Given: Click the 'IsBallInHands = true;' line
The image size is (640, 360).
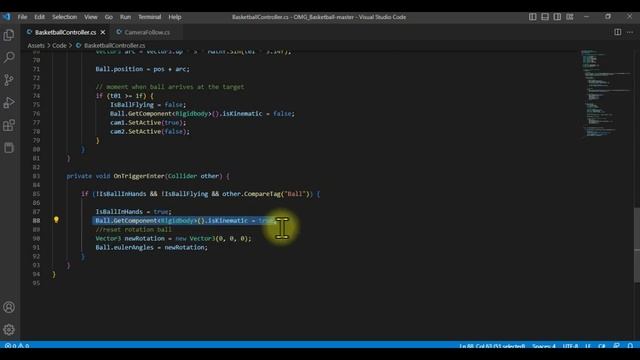Looking at the screenshot, I should click(x=133, y=211).
